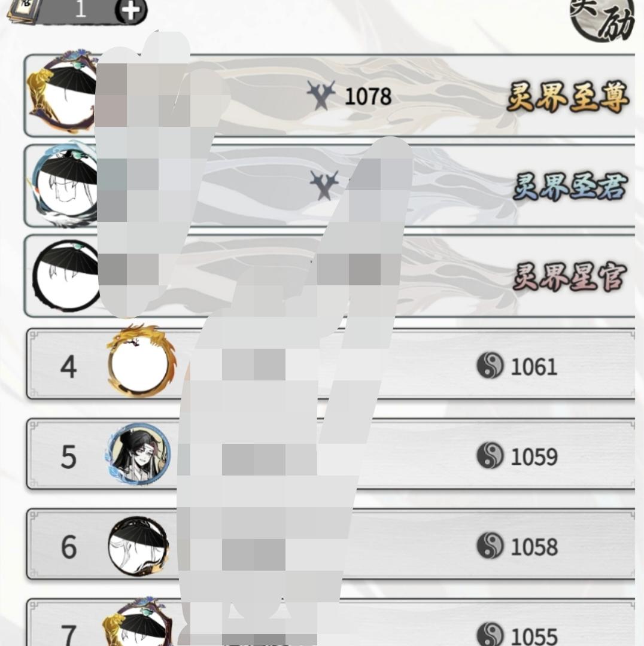Select the rank 4 leaderboard row number
Viewport: 644px width, 646px height.
coord(68,366)
